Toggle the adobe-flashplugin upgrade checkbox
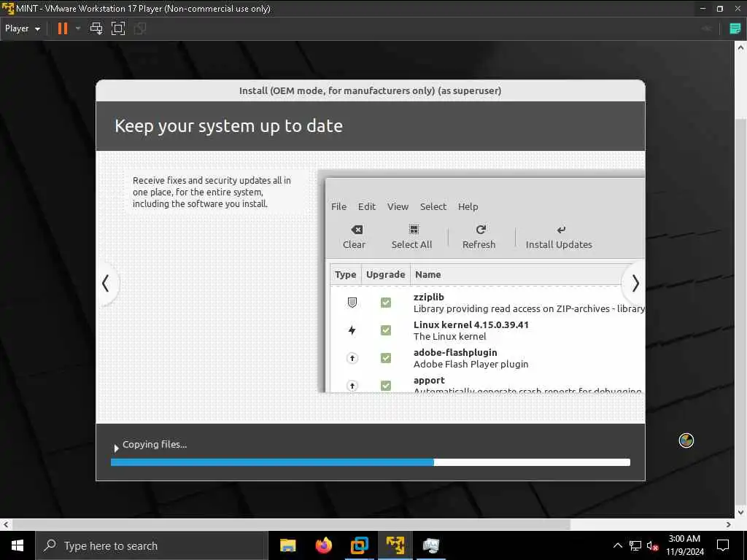 (x=386, y=357)
